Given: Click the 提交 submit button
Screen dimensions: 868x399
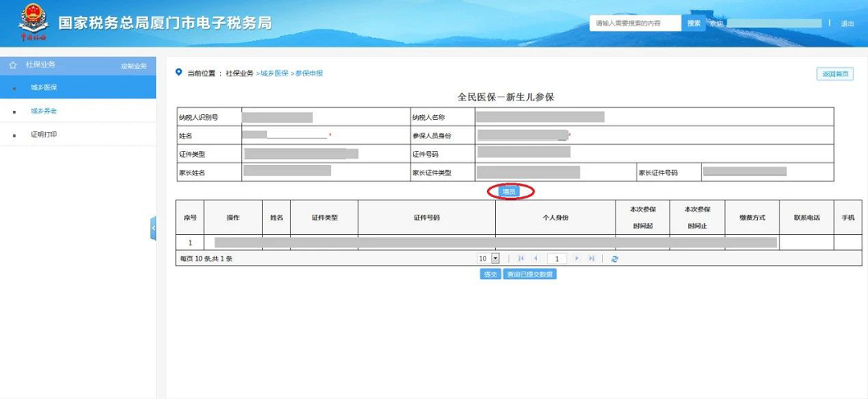Looking at the screenshot, I should coord(490,274).
